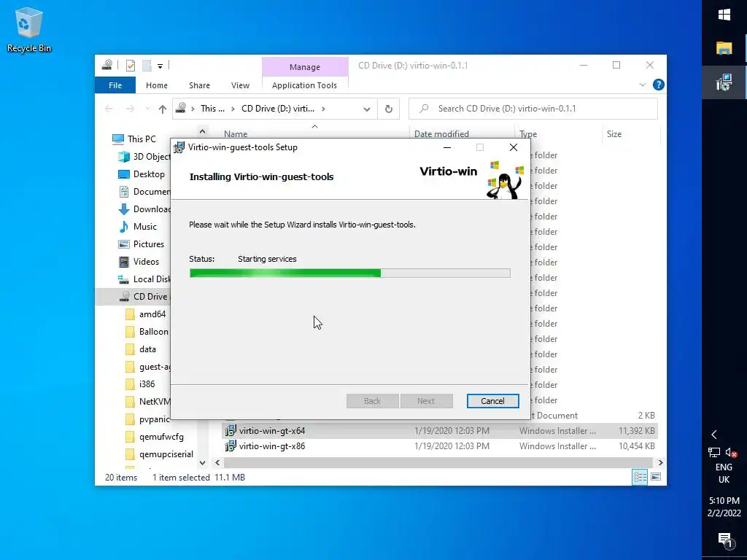Click the Explorer help question mark icon
Viewport: 747px width, 560px height.
(659, 85)
